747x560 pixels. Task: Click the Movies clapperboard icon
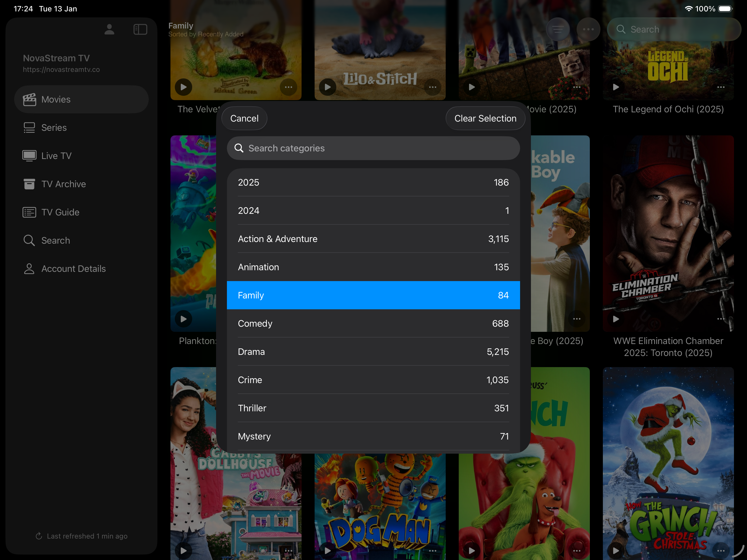click(x=29, y=99)
